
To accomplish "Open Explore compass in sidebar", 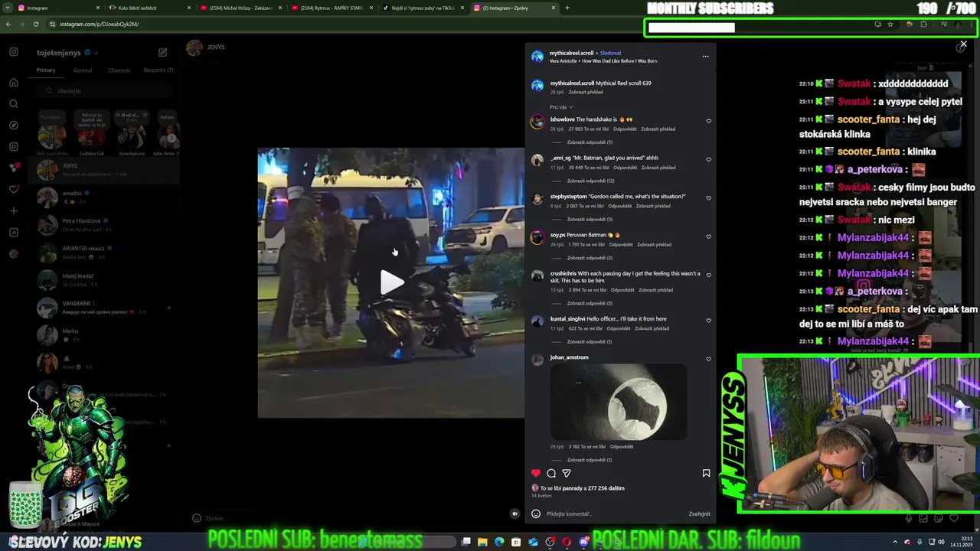I will (14, 125).
